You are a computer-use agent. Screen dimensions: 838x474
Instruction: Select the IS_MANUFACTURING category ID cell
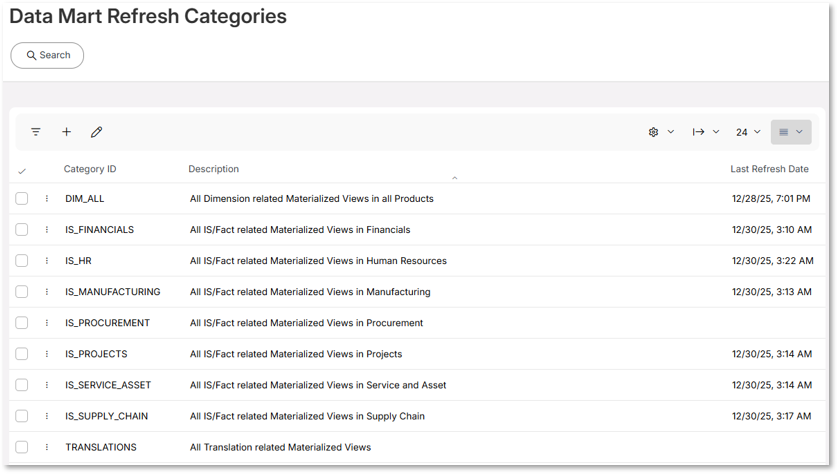pos(113,292)
